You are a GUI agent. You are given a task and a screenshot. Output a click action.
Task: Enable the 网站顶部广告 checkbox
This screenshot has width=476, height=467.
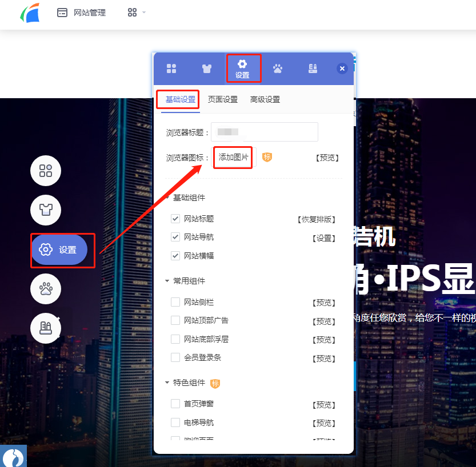coord(175,320)
